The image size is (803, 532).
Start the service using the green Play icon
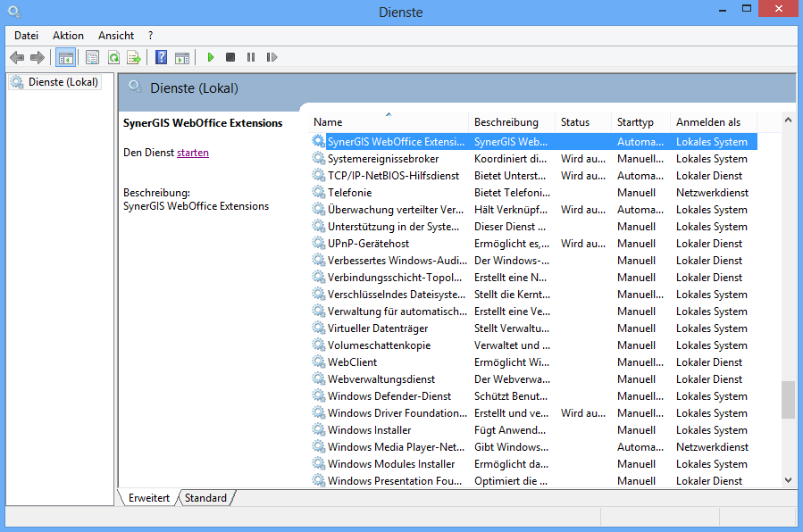coord(210,56)
